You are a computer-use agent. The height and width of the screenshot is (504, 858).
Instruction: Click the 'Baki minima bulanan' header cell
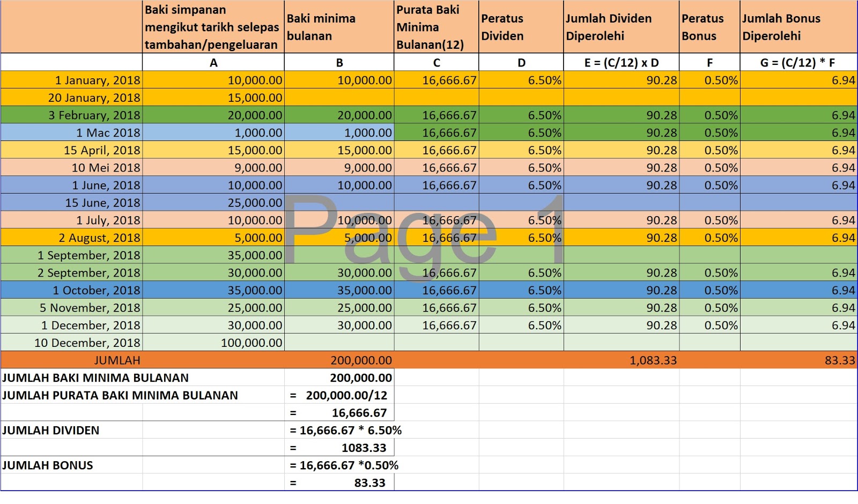(x=339, y=27)
